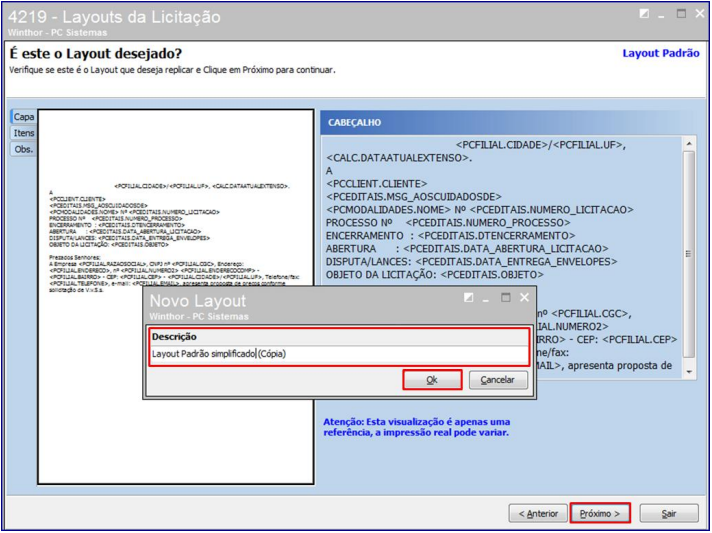
Task: Click the OBJETO DA LICITAÇÃO line
Action: coord(435,275)
